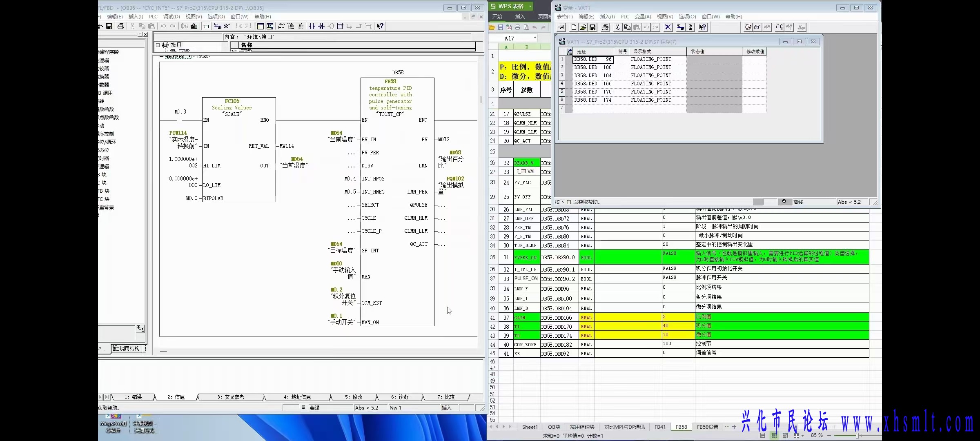The width and height of the screenshot is (980, 441).
Task: Click the WPS zoom slider handle
Action: [x=857, y=436]
